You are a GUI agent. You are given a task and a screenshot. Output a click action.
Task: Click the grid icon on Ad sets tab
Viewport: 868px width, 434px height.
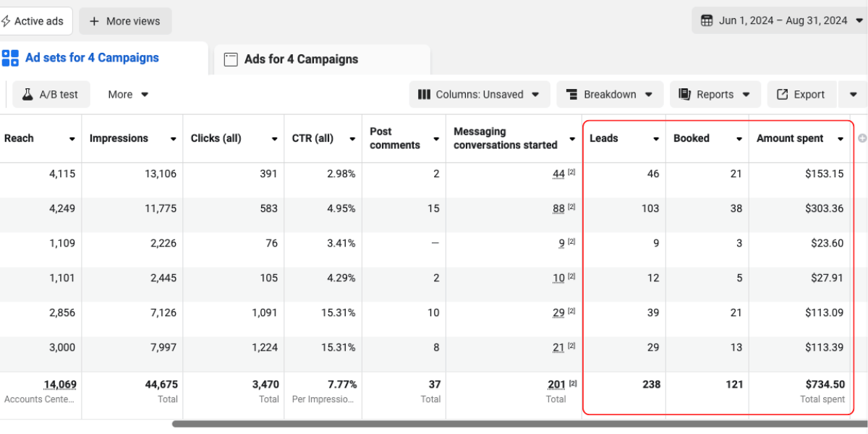pyautogui.click(x=10, y=58)
